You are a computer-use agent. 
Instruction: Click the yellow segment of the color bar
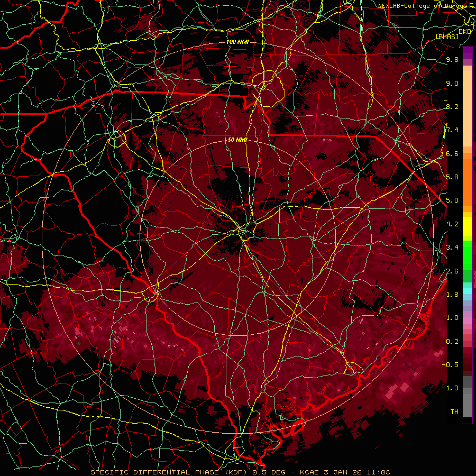pyautogui.click(x=467, y=226)
